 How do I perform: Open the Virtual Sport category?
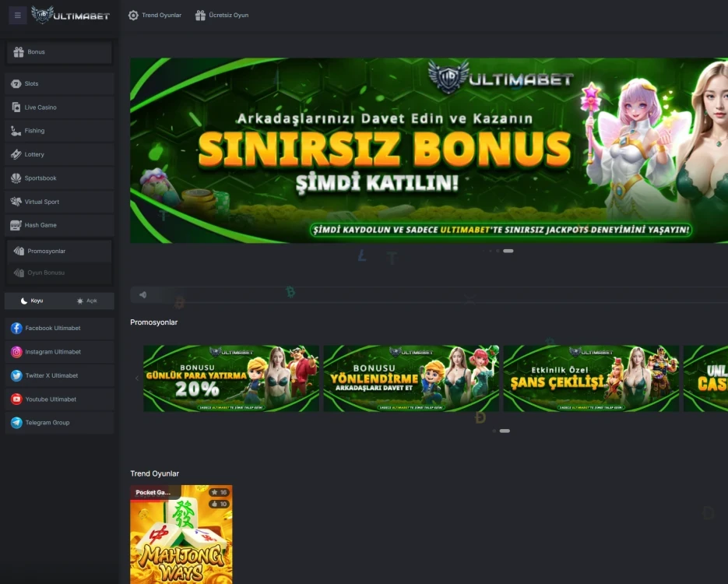tap(59, 202)
